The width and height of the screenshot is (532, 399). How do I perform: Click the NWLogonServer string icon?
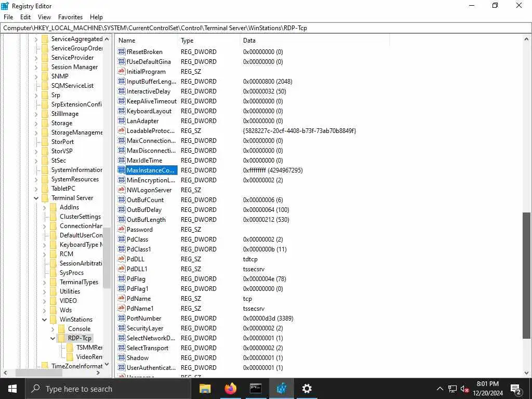[x=122, y=190]
